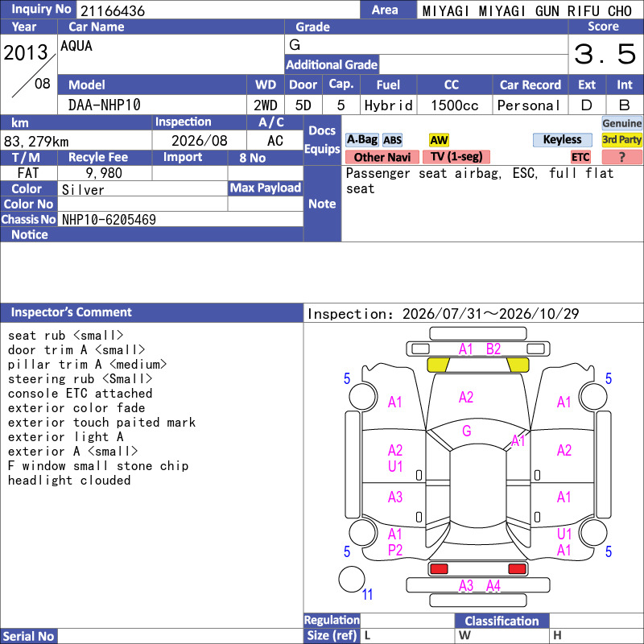The height and width of the screenshot is (644, 644).
Task: Click the interior grade B
Action: coord(625,105)
